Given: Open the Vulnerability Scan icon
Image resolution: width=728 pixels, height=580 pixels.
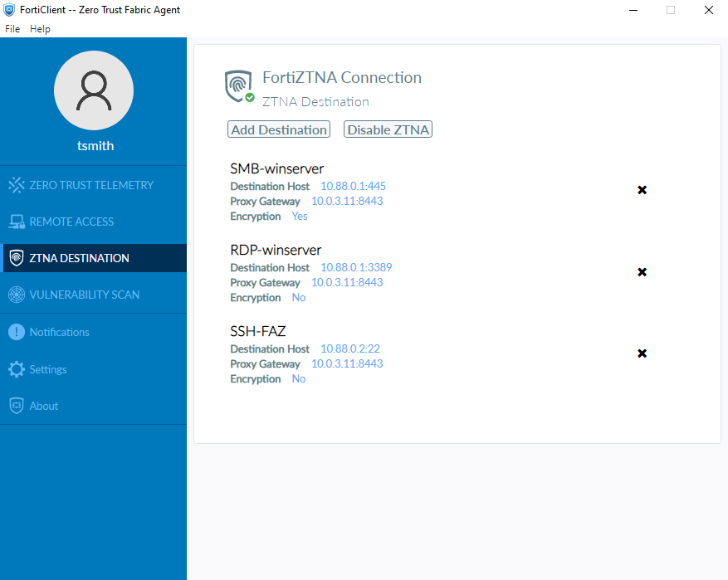Looking at the screenshot, I should [x=17, y=294].
